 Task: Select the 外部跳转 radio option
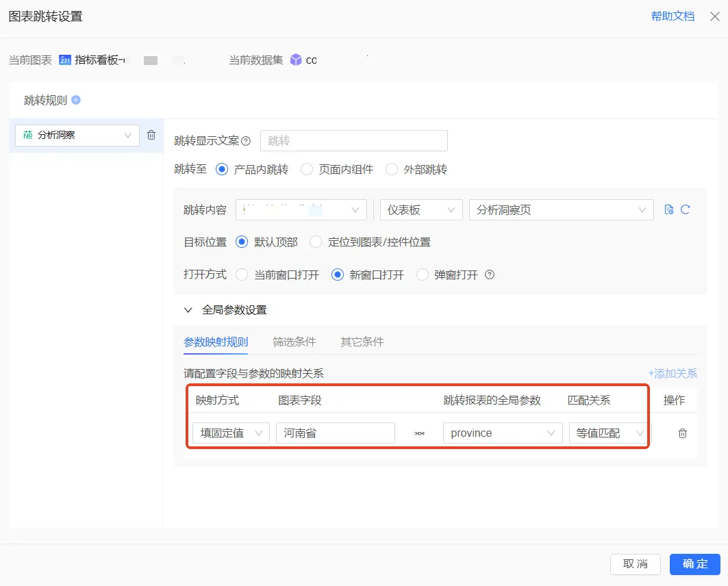click(x=391, y=169)
